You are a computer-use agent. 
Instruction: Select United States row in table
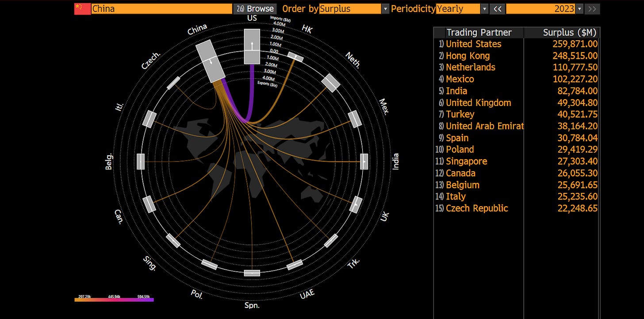(x=517, y=44)
